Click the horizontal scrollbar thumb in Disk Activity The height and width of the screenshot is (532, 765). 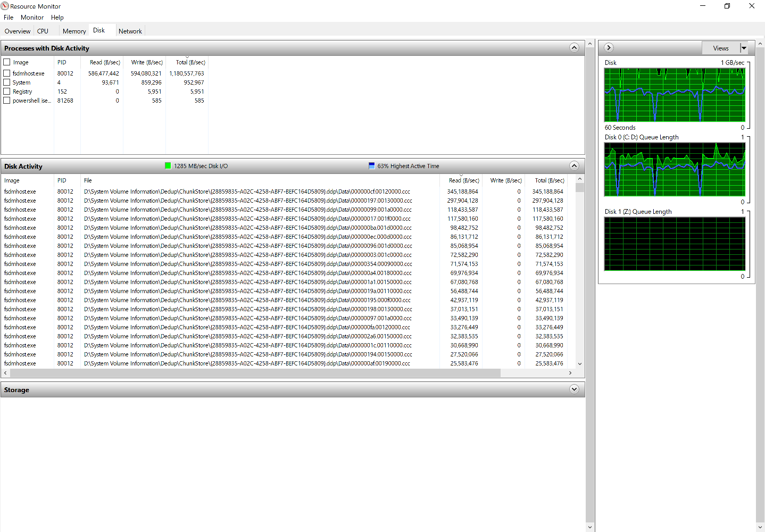(255, 373)
